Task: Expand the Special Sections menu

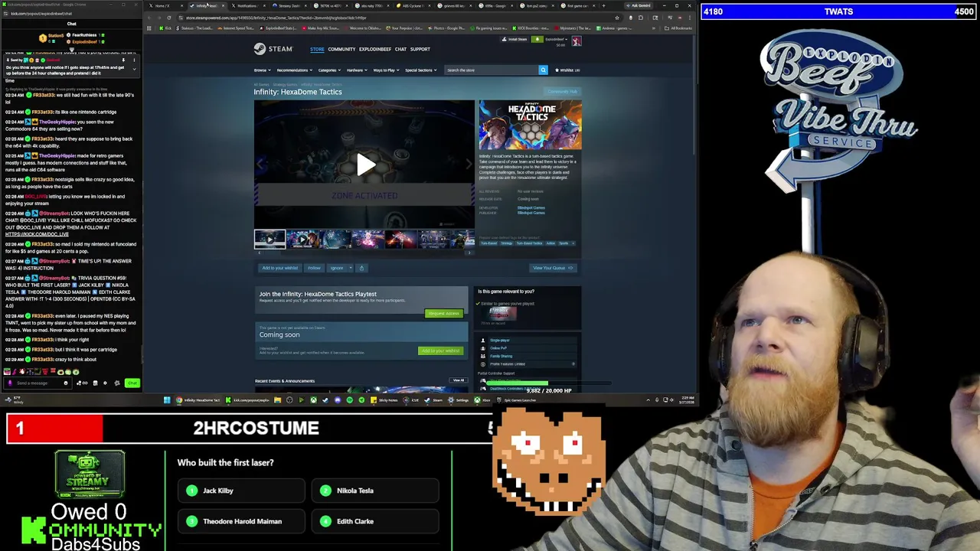Action: point(420,70)
